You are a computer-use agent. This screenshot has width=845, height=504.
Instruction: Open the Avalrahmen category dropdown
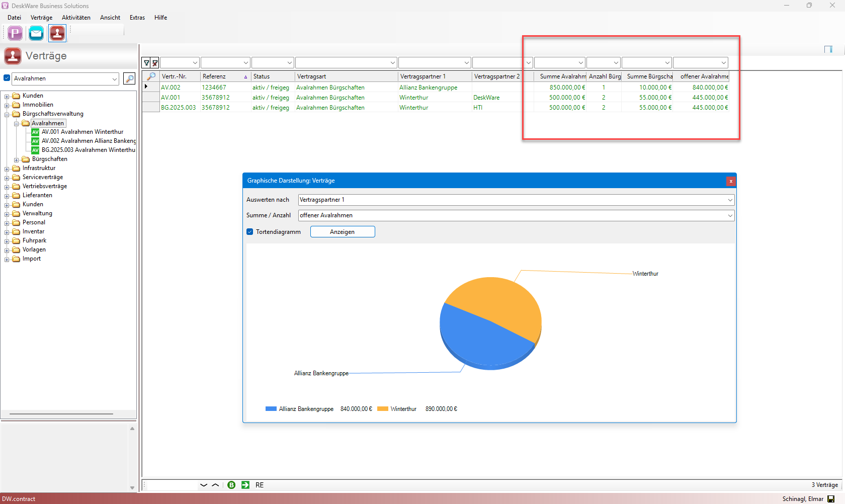pos(115,78)
